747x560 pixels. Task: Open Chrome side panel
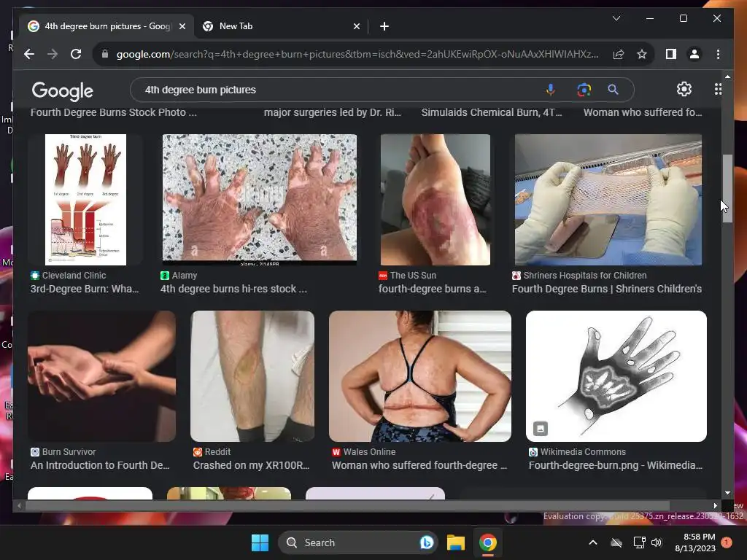click(671, 54)
